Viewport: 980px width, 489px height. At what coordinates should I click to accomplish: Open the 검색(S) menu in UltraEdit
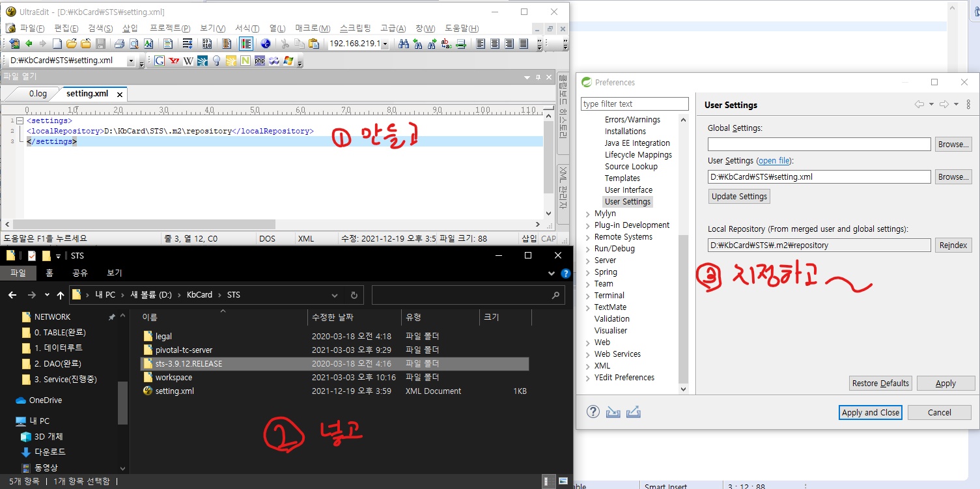click(100, 28)
